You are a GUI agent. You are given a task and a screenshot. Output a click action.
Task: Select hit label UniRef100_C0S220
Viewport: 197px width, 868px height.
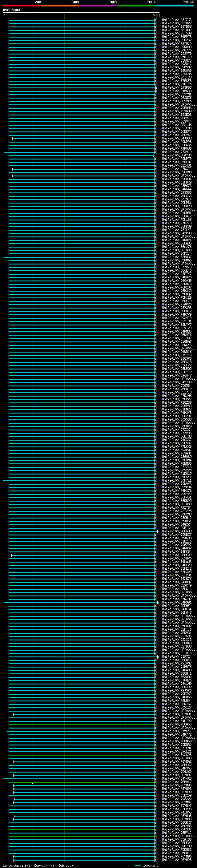(x=177, y=470)
